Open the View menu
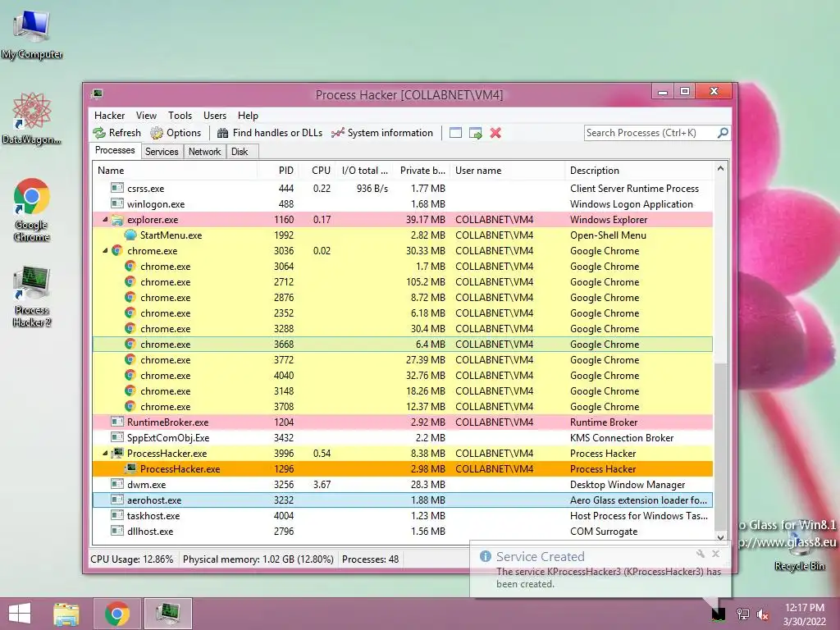The width and height of the screenshot is (840, 630). 146,116
